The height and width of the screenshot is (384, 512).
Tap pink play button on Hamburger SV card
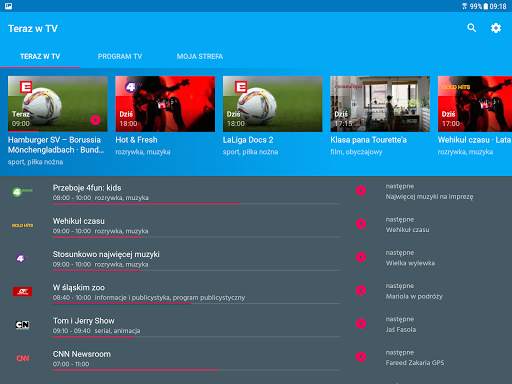click(x=95, y=120)
